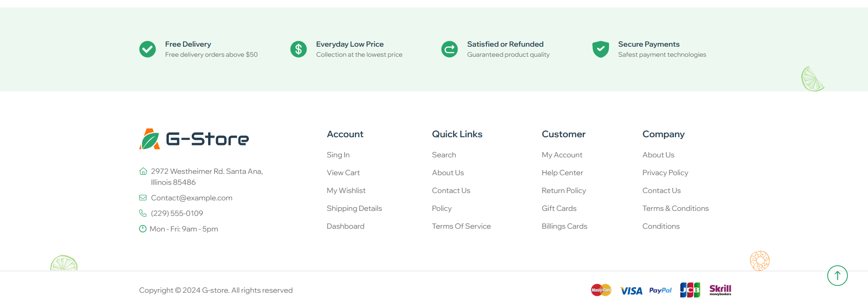Click the Satisfied or Refunded arrow icon

(449, 49)
